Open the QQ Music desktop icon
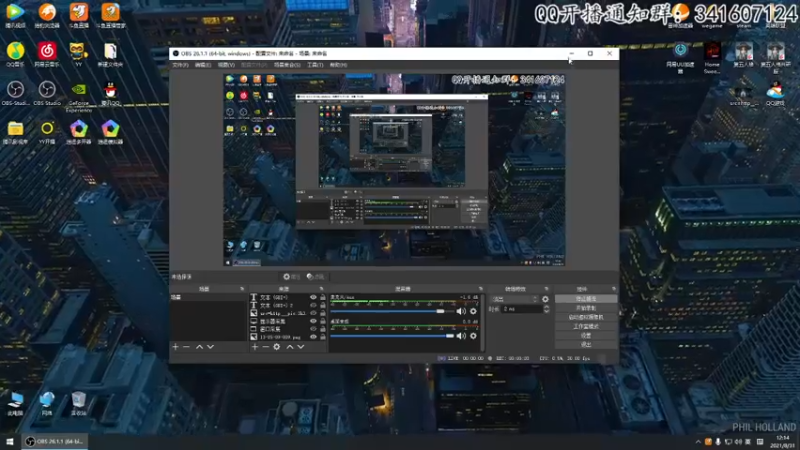 click(15, 55)
